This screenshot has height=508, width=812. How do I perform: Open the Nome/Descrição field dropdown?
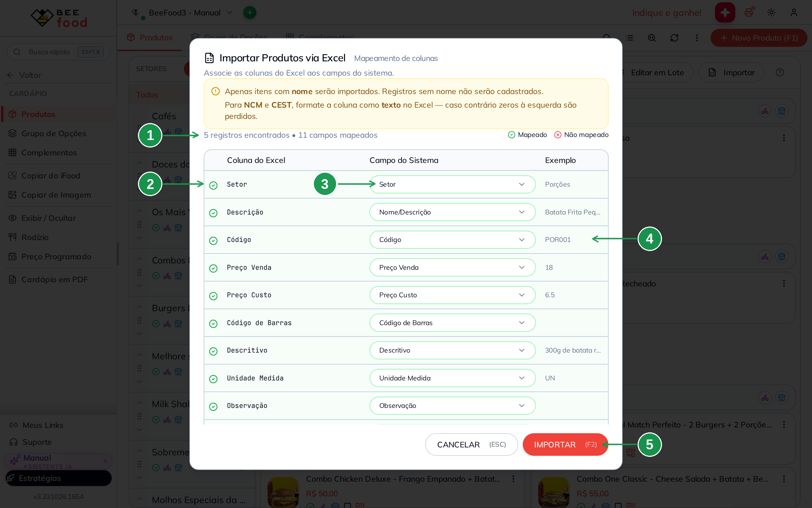point(452,212)
